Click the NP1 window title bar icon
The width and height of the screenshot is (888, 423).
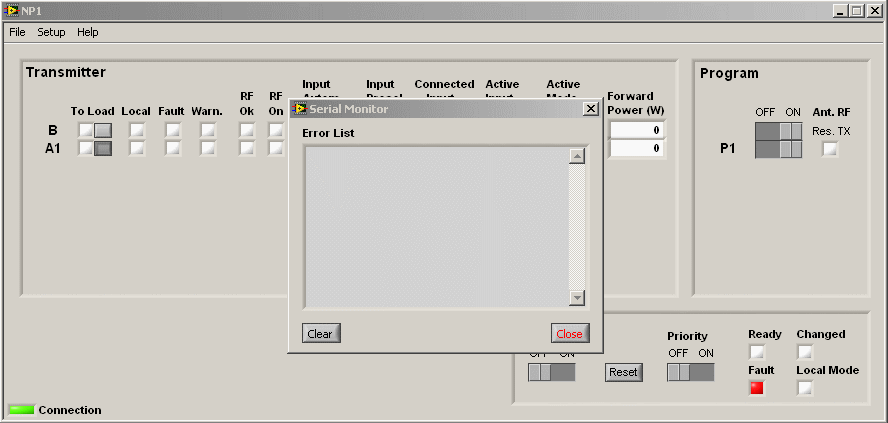click(11, 11)
